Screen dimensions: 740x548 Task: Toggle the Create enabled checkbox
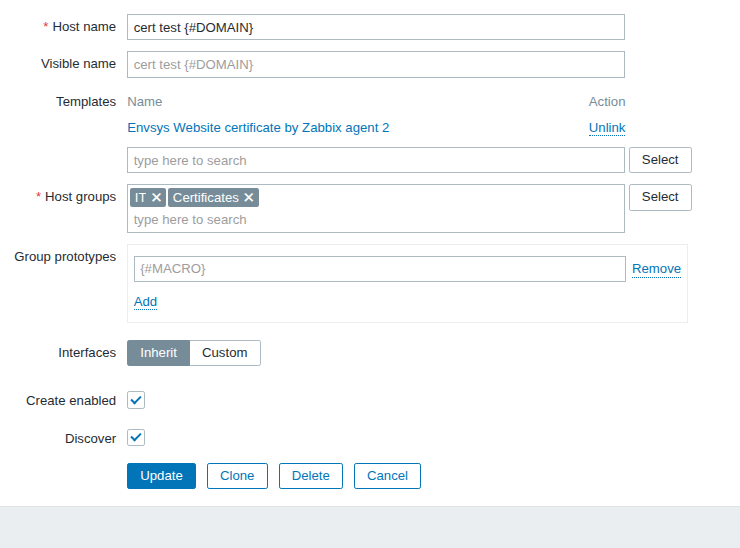point(137,400)
